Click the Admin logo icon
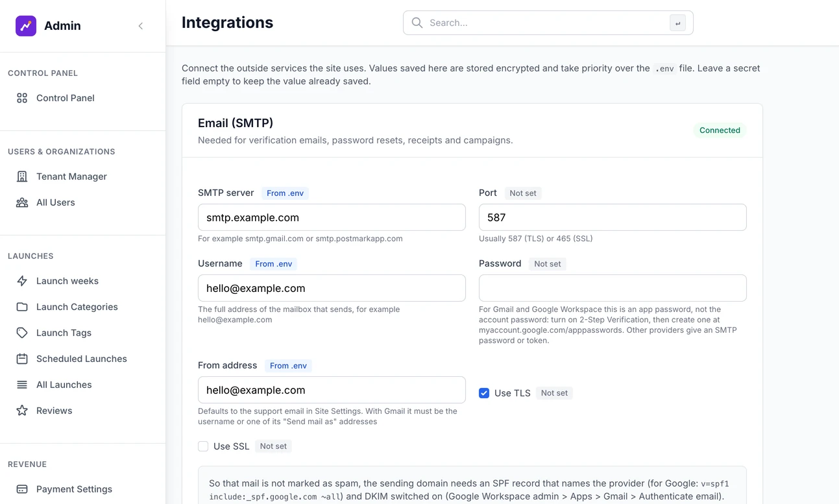The image size is (839, 504). 26,26
